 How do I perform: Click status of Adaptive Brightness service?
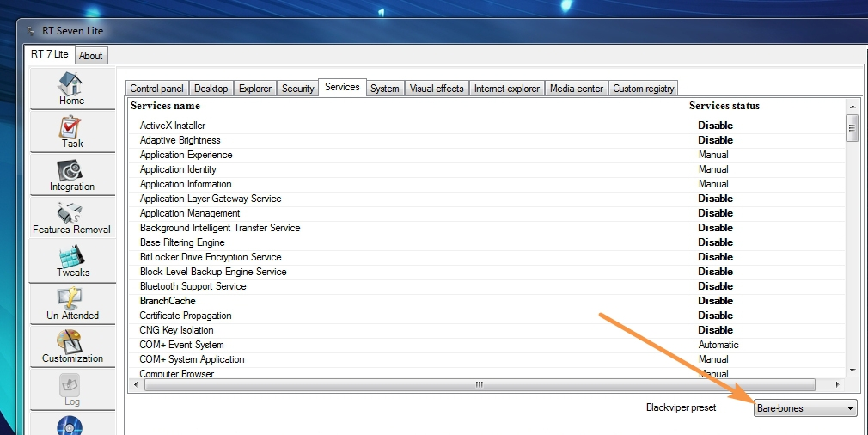[715, 140]
